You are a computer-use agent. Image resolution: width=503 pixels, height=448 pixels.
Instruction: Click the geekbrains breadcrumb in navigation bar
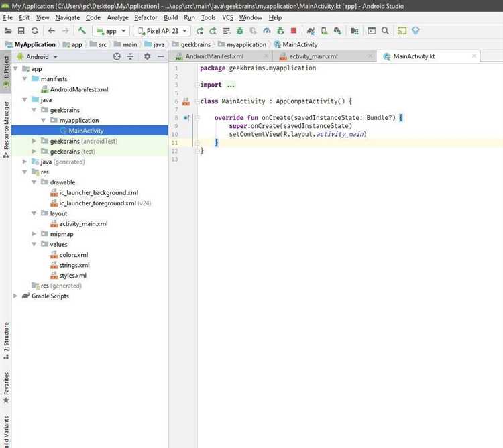[x=195, y=44]
